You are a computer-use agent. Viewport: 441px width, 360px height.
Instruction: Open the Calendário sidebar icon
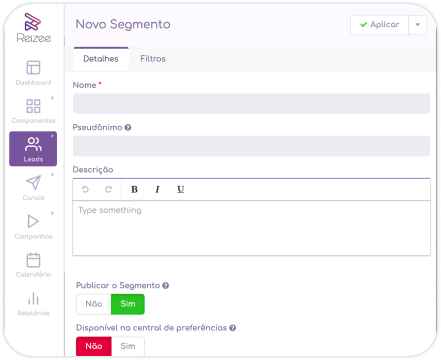pyautogui.click(x=33, y=260)
